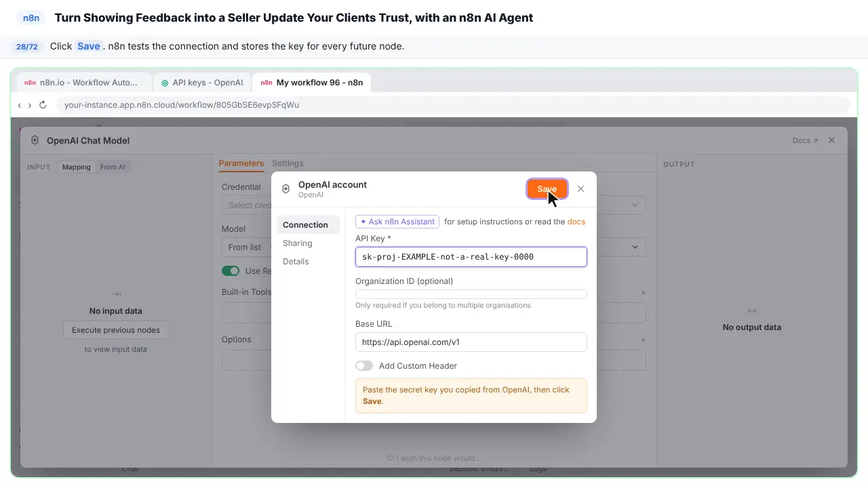The height and width of the screenshot is (488, 868).
Task: Edit the Base URL field
Action: [471, 342]
